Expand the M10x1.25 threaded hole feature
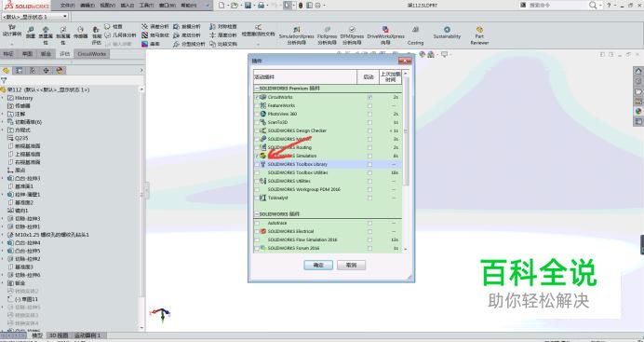Screen dimensions: 644x342 3,235
